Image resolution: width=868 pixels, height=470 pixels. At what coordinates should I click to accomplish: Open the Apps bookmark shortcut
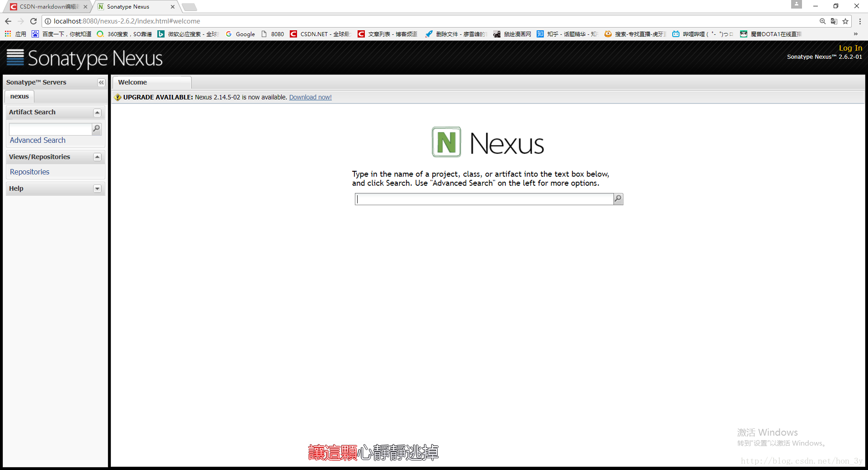coord(15,34)
